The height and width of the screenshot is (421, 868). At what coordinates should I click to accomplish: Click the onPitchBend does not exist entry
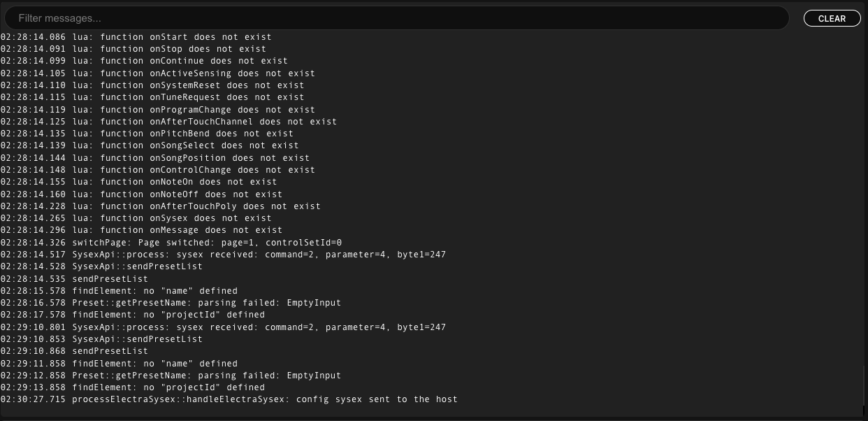click(147, 133)
